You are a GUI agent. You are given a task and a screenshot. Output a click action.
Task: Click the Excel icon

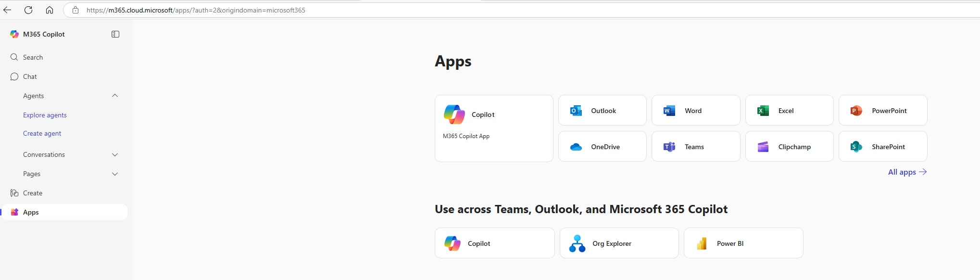763,111
